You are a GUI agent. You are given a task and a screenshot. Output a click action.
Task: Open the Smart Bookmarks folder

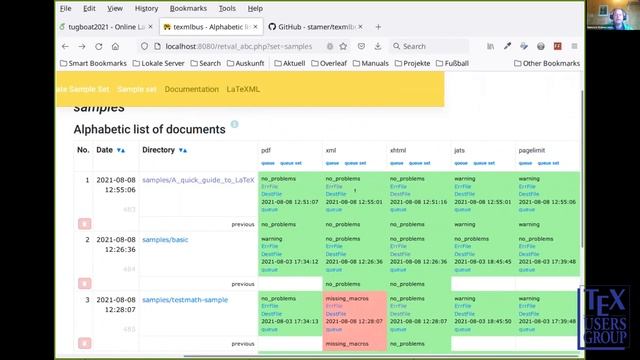(93, 63)
